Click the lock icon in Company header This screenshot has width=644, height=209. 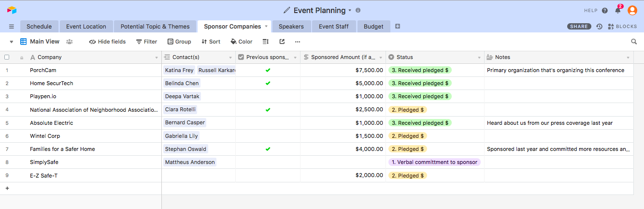click(21, 58)
